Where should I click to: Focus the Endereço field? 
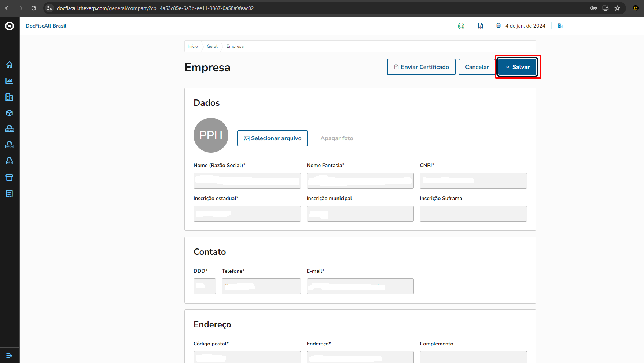pos(360,357)
